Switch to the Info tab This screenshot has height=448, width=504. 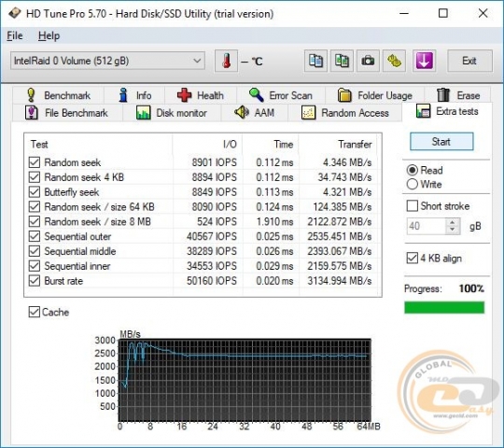click(134, 95)
